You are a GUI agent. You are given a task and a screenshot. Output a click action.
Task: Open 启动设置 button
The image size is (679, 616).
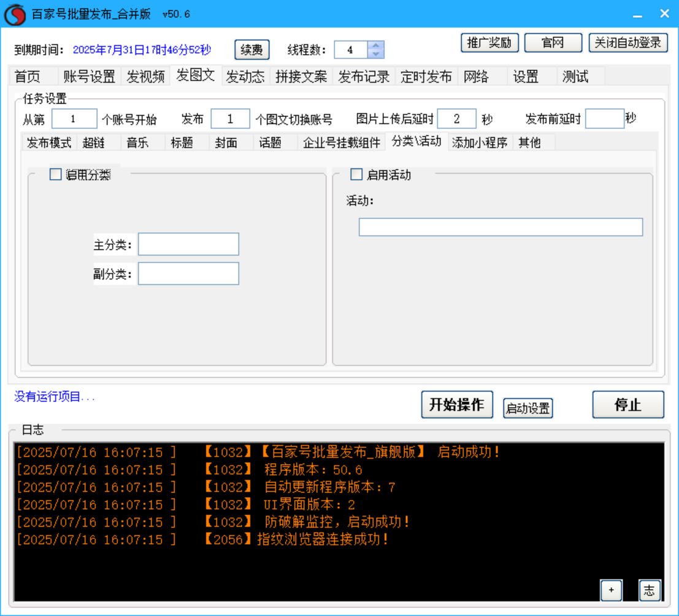coord(528,408)
